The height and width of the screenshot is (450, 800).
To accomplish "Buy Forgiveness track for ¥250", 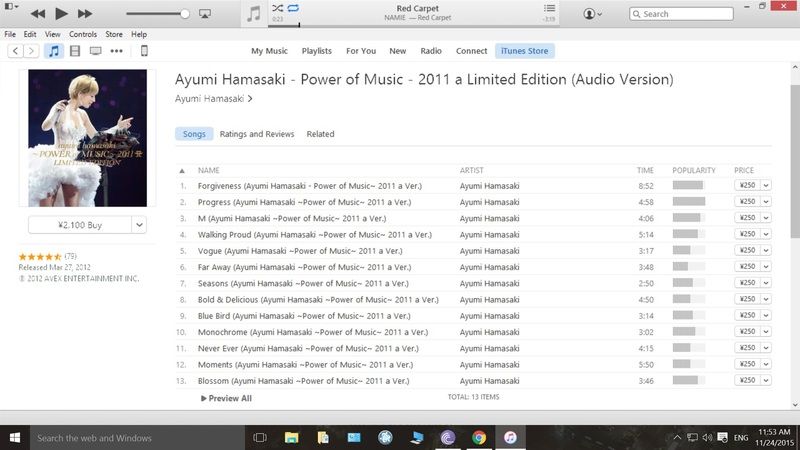I will pos(747,185).
